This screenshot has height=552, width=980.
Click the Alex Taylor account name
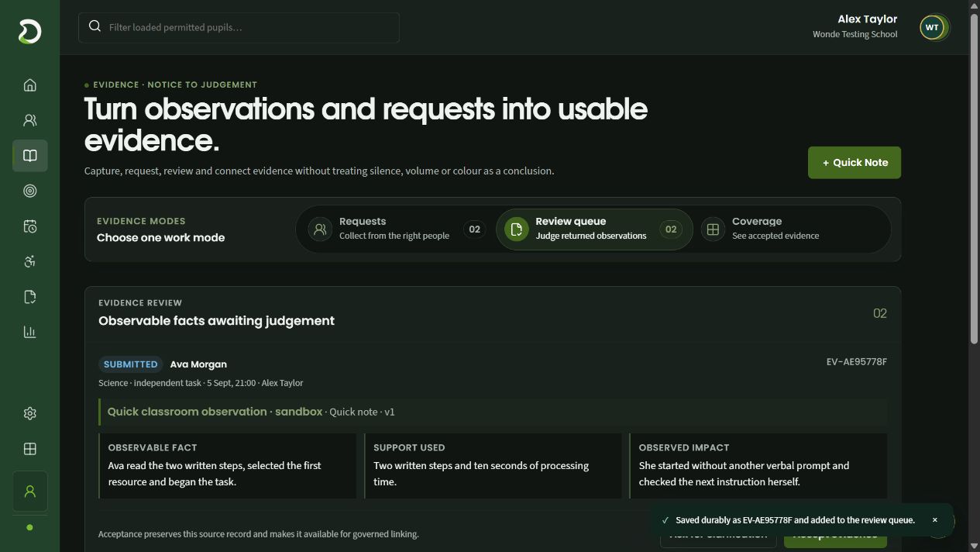[868, 19]
